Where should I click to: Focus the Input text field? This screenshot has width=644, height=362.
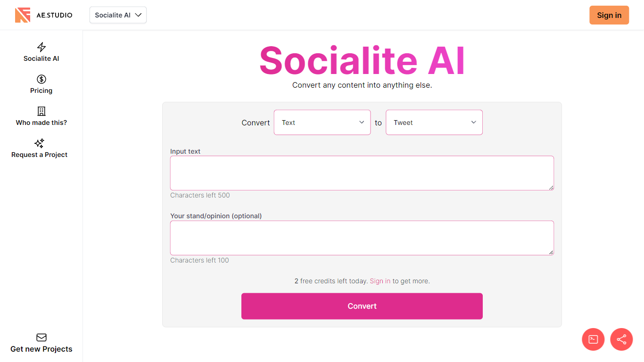click(x=362, y=173)
